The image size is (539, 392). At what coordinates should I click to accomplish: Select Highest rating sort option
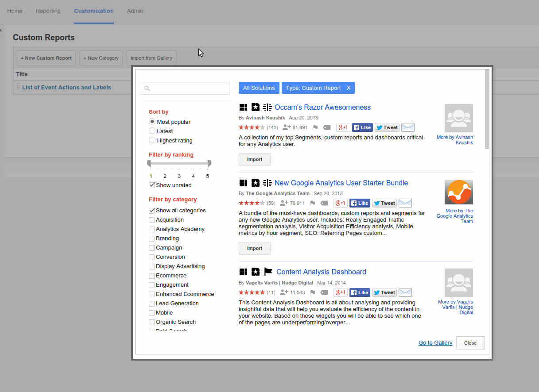click(152, 140)
